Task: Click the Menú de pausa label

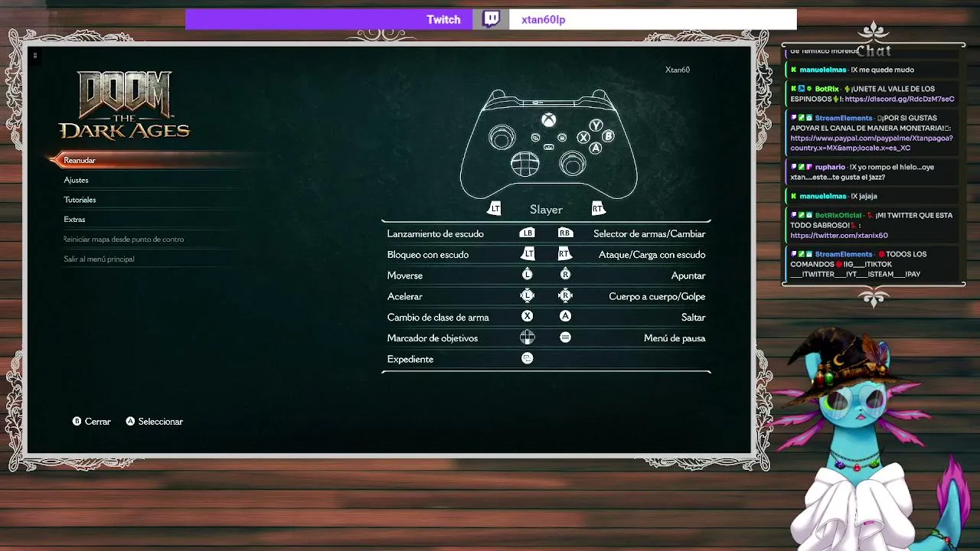Action: click(x=675, y=338)
